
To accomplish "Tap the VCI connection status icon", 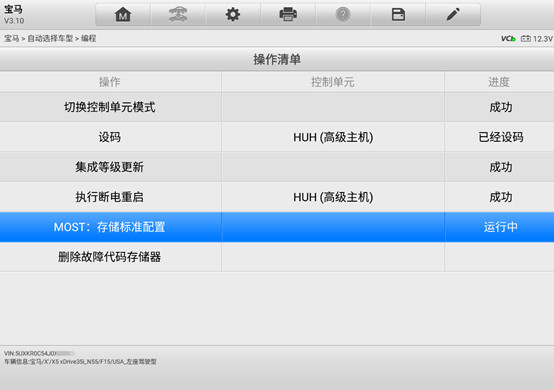I will 508,39.
